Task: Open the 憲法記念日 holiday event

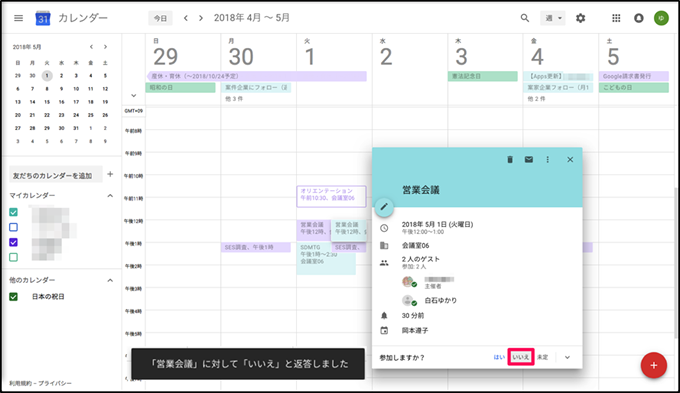Action: (x=483, y=76)
